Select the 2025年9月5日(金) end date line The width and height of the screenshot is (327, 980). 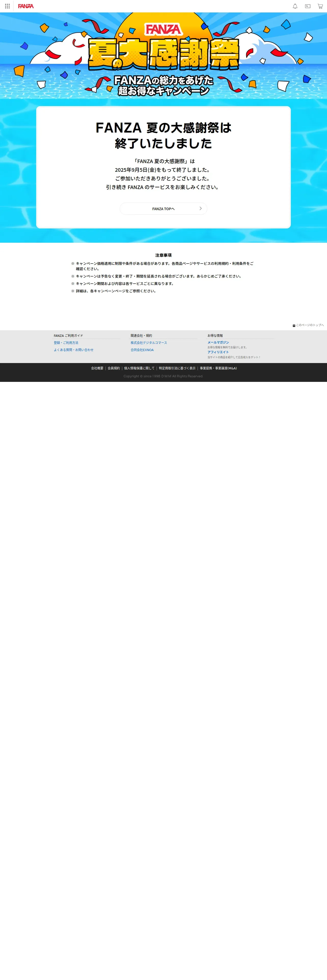pos(163,170)
